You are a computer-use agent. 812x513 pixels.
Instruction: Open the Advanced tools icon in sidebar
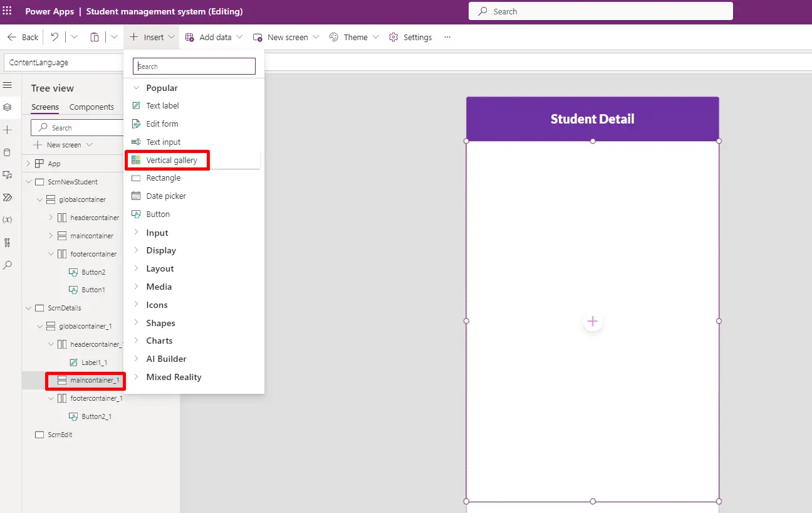(8, 243)
